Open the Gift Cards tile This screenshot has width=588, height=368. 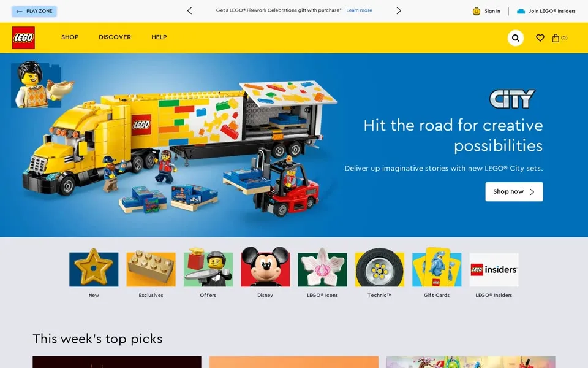point(437,267)
